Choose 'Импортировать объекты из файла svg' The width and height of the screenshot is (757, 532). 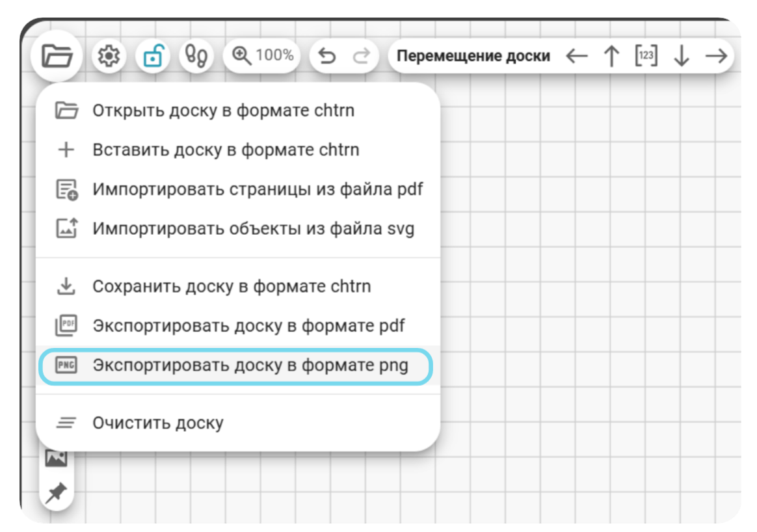point(238,229)
